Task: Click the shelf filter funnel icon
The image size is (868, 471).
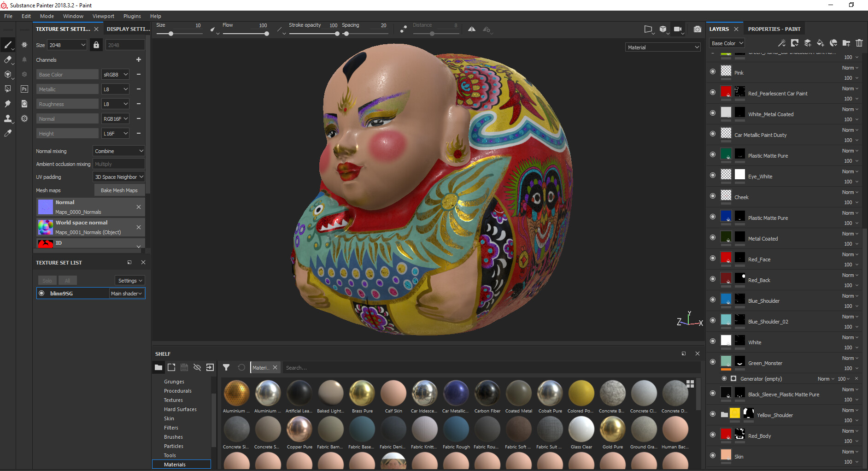Action: pos(226,367)
